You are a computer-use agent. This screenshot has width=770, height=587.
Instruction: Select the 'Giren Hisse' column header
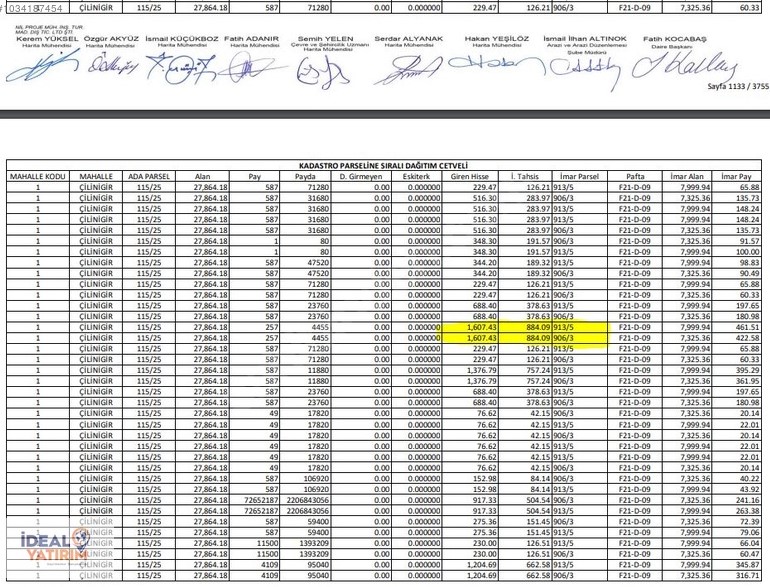pos(470,176)
